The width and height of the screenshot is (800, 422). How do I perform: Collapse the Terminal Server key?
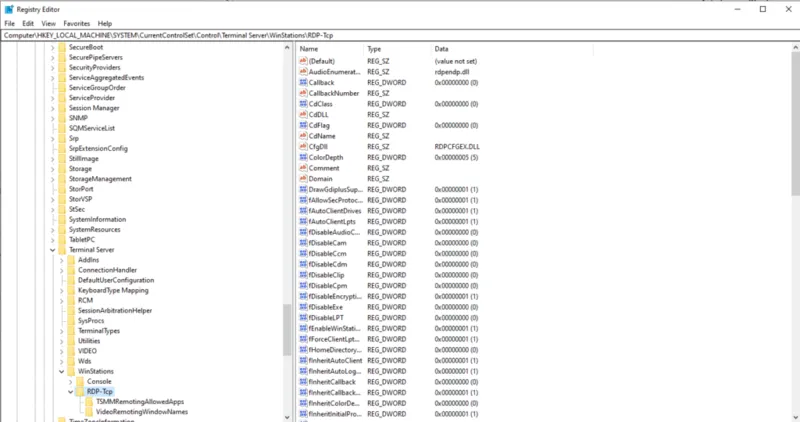pos(53,250)
